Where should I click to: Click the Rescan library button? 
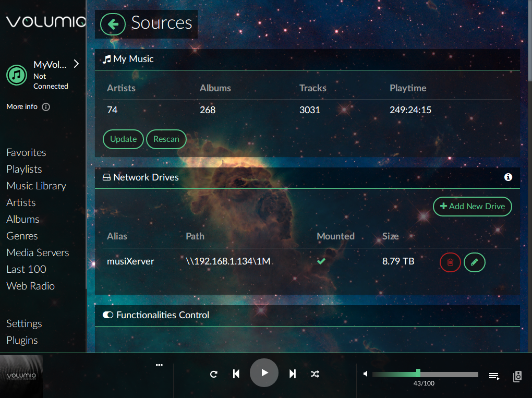[x=166, y=139]
